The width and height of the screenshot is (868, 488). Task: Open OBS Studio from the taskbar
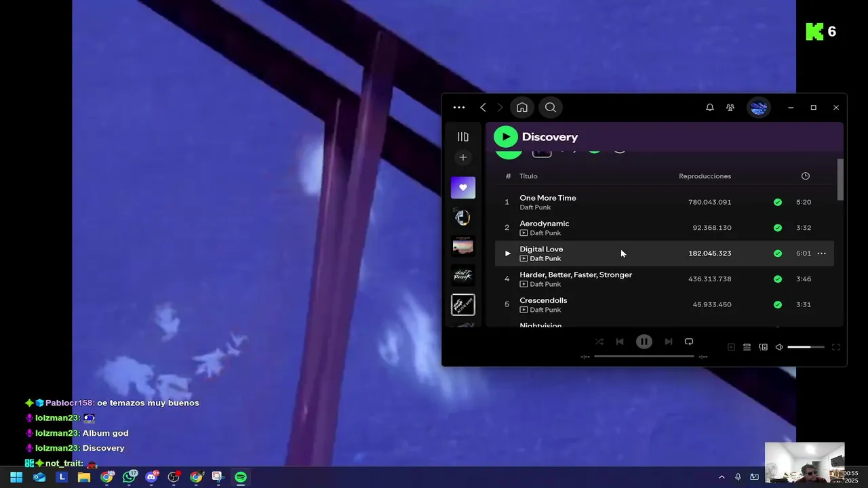click(x=174, y=477)
